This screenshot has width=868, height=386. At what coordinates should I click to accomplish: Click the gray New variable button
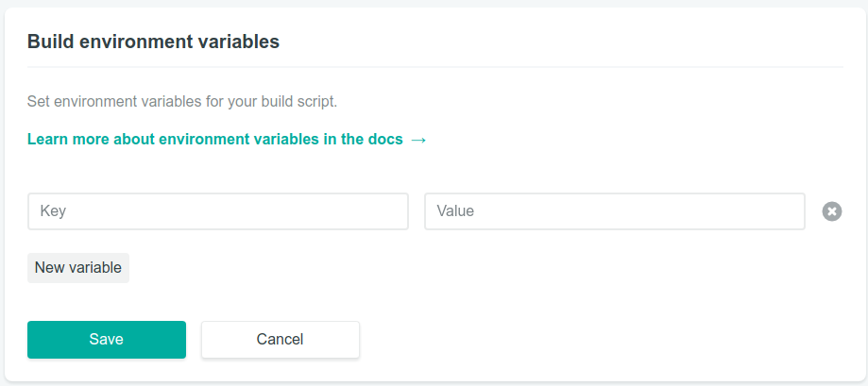(x=78, y=268)
